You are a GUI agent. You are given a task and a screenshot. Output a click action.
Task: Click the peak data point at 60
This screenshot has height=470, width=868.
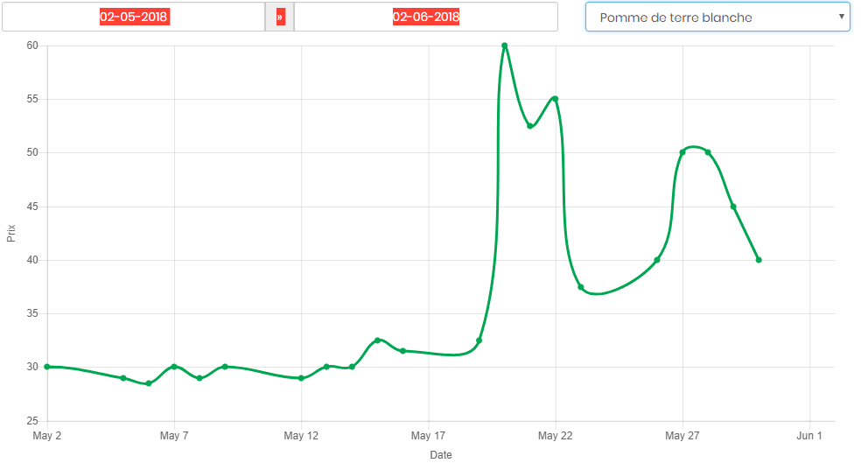(x=505, y=46)
